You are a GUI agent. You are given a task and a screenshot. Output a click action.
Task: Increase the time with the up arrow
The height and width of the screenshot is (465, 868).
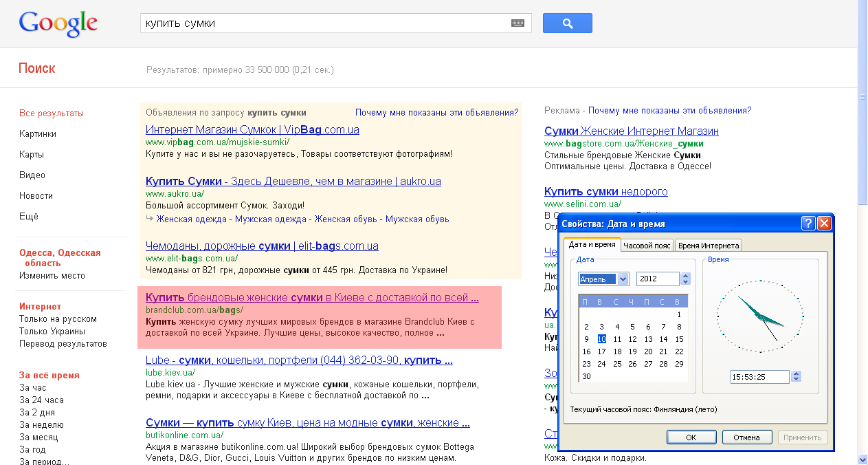pyautogui.click(x=796, y=374)
